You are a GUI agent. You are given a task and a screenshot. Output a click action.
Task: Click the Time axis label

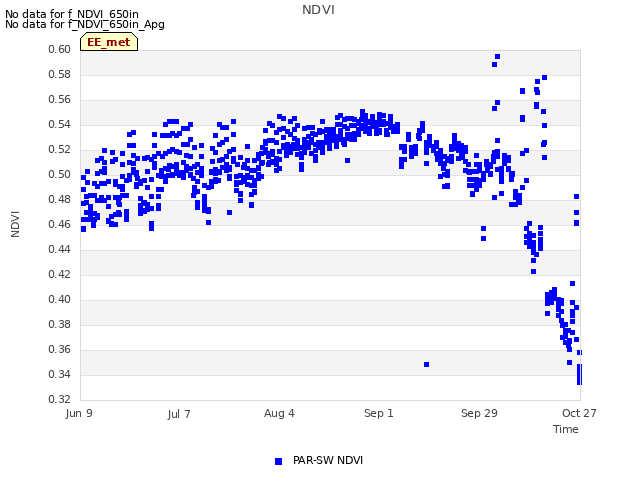(566, 429)
